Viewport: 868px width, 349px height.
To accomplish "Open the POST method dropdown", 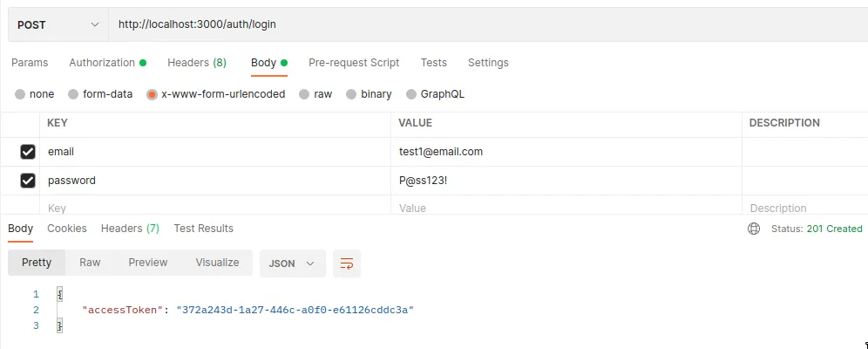I will point(58,24).
